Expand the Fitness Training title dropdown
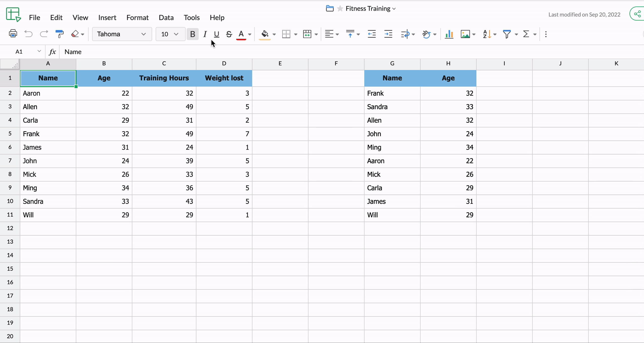644x343 pixels. (x=394, y=9)
